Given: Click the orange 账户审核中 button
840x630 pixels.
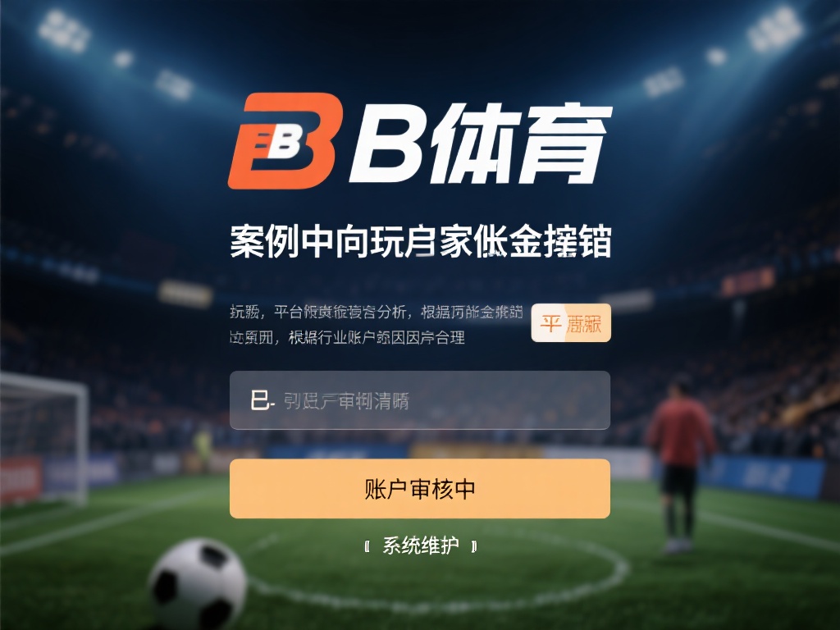Looking at the screenshot, I should (420, 489).
